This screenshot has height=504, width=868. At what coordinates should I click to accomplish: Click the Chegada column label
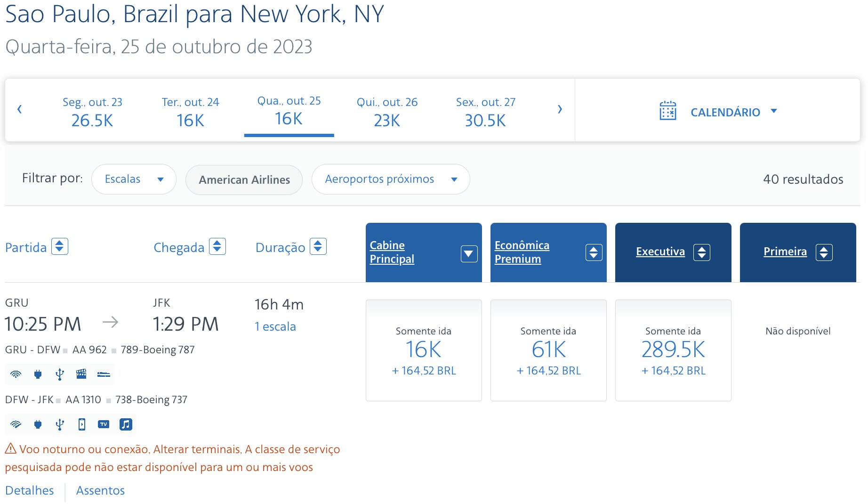(179, 247)
